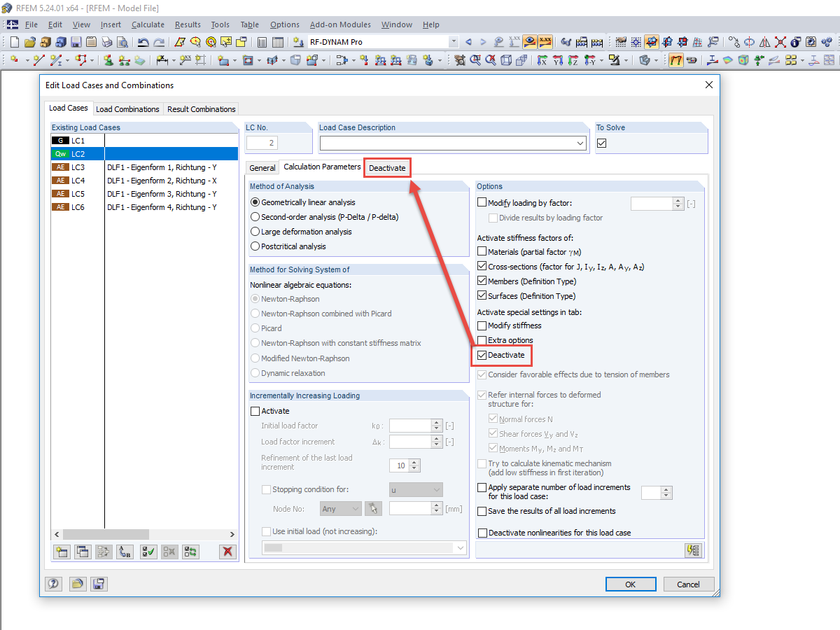Click the Print icon in main toolbar
This screenshot has width=840, height=630.
click(106, 42)
